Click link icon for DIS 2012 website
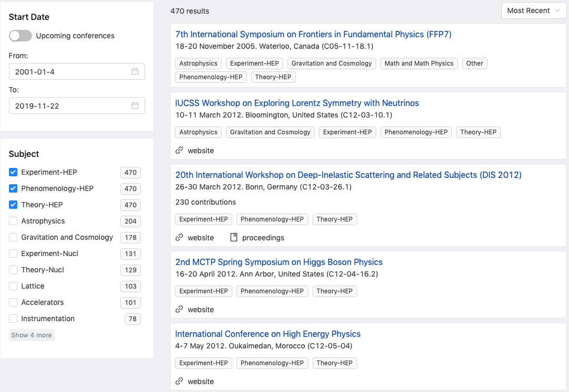 [x=179, y=238]
